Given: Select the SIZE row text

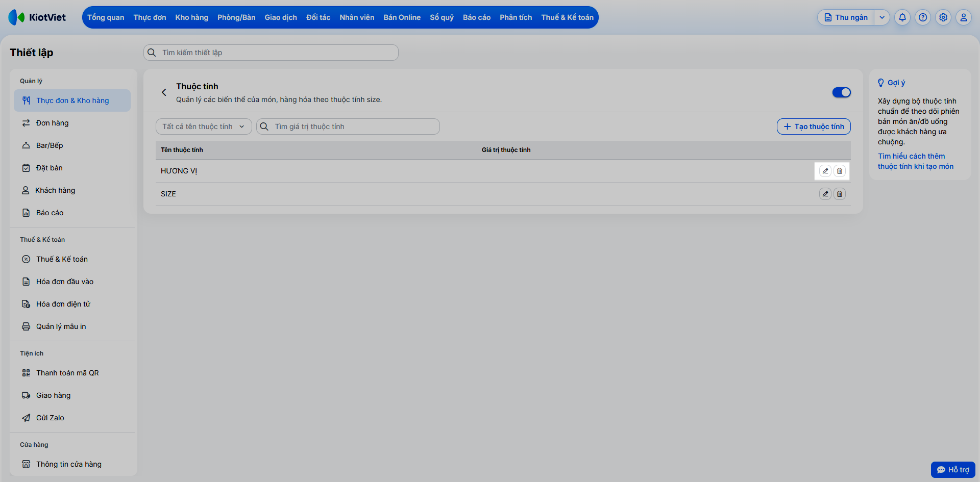Looking at the screenshot, I should [168, 194].
